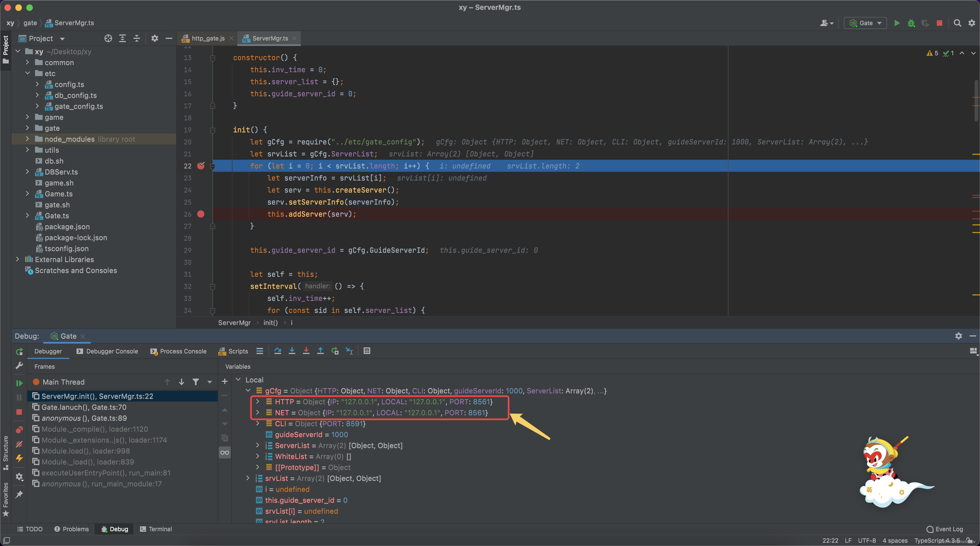Click the gate breadcrumb in navigation bar
The image size is (980, 546).
pyautogui.click(x=30, y=23)
